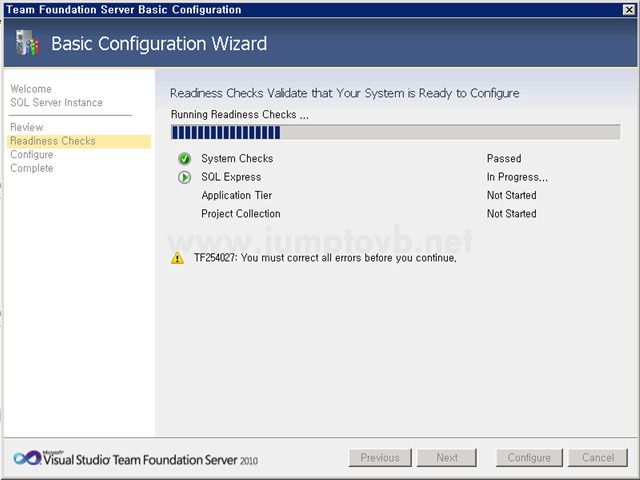The width and height of the screenshot is (640, 480).
Task: Open the Configure step in sidebar
Action: [32, 155]
